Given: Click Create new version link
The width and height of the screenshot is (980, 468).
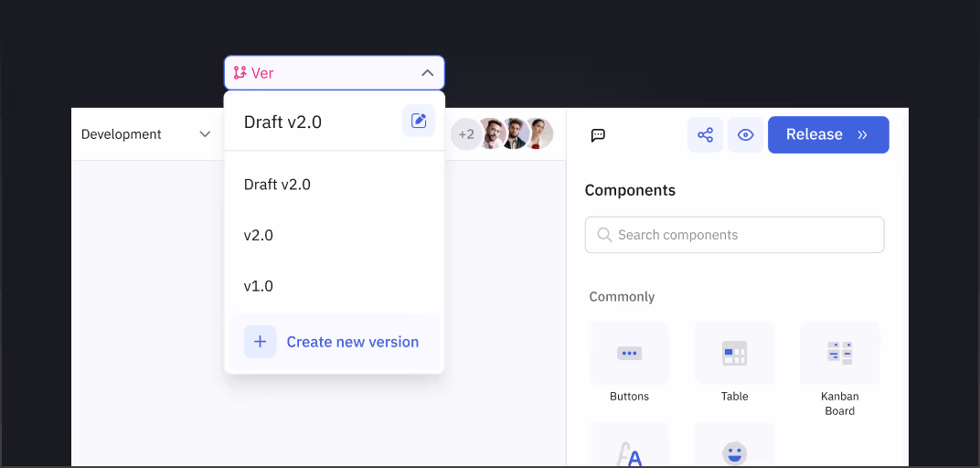Looking at the screenshot, I should 352,342.
